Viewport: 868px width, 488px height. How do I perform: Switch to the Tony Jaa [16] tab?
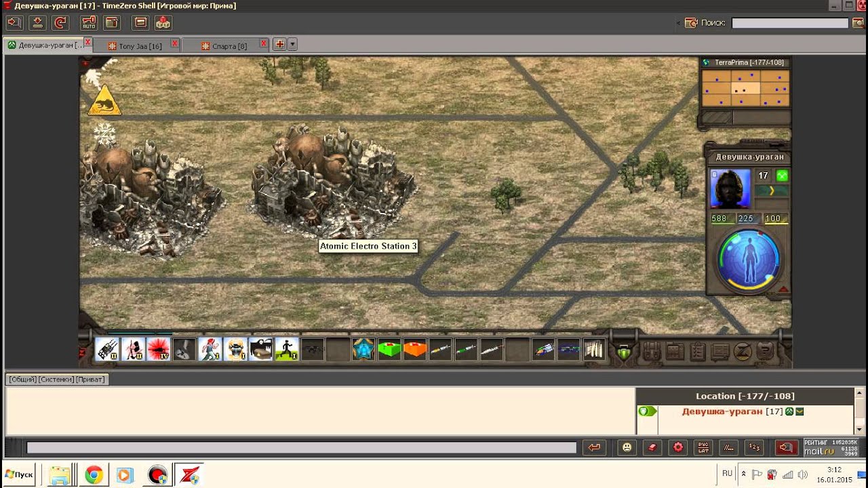pos(140,46)
